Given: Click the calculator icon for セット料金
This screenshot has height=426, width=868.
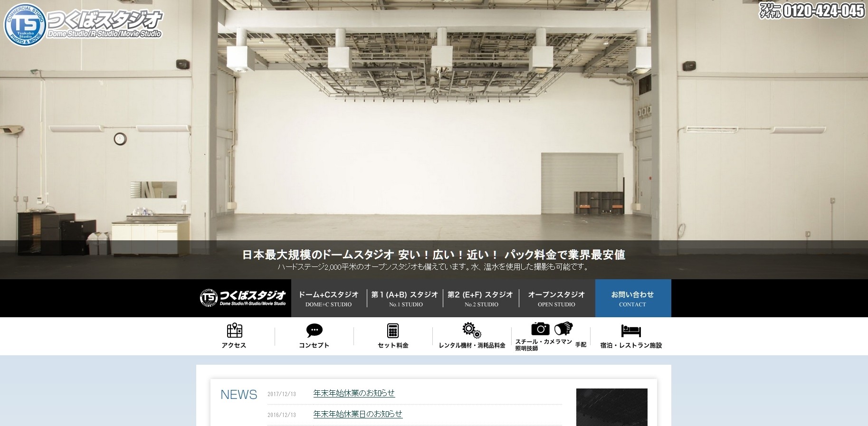Looking at the screenshot, I should point(393,330).
